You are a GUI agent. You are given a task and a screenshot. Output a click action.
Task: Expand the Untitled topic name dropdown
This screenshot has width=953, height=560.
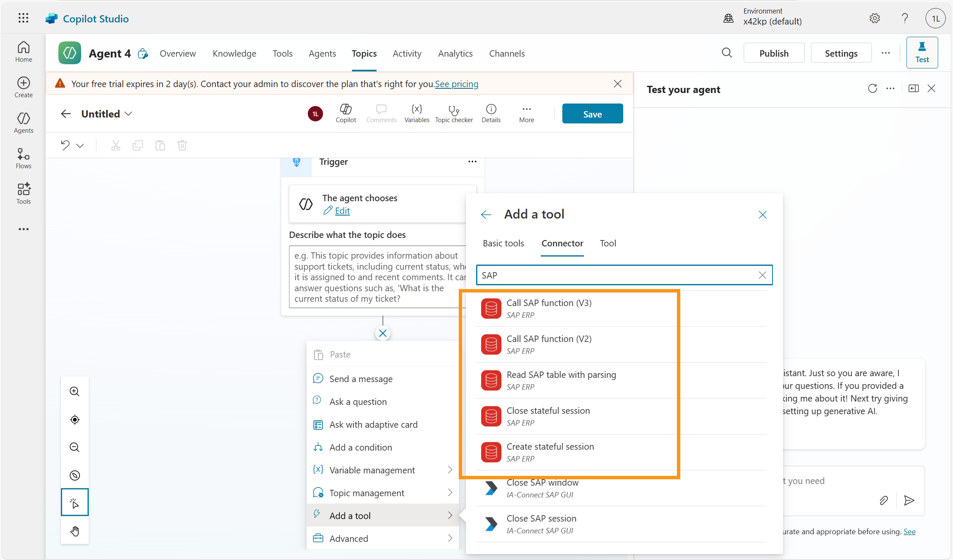click(x=129, y=114)
